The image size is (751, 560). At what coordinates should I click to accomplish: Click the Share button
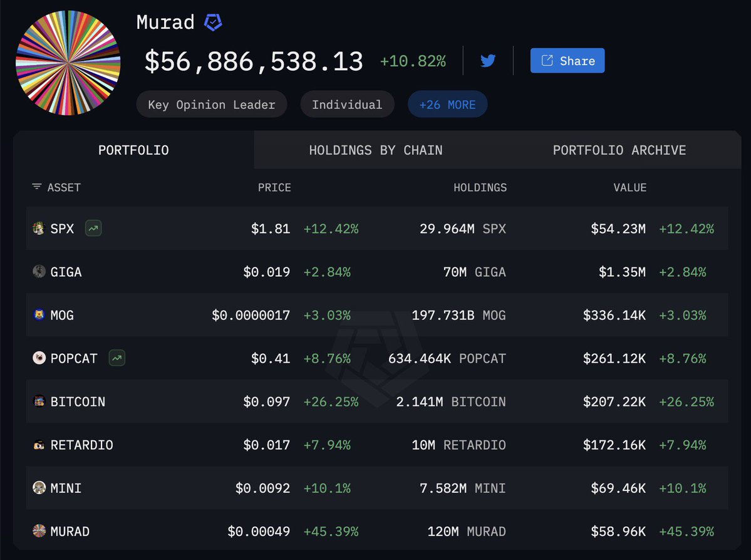[x=567, y=61]
